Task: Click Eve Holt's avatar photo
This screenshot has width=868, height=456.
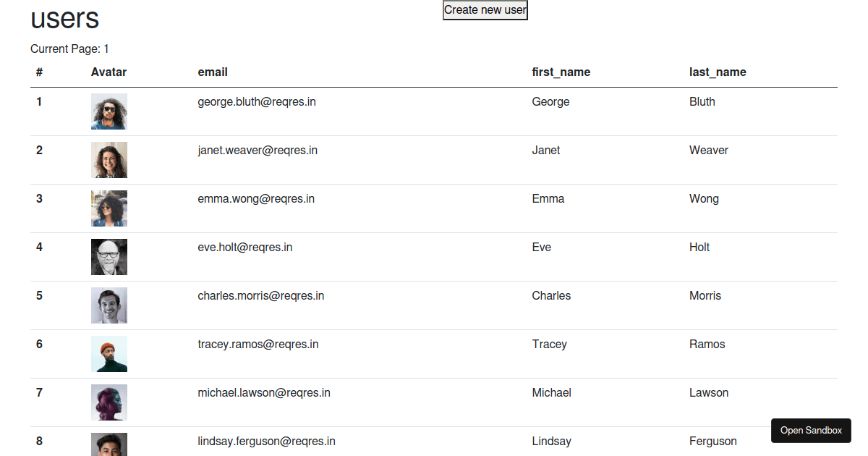Action: (x=109, y=257)
